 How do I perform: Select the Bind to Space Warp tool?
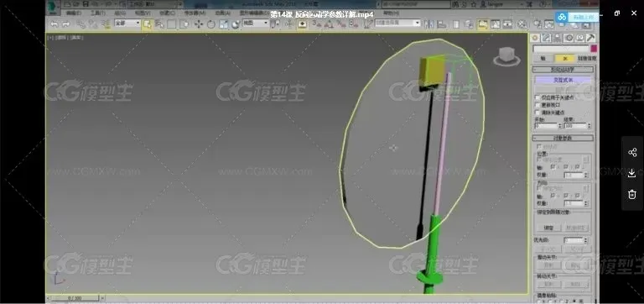(106, 24)
